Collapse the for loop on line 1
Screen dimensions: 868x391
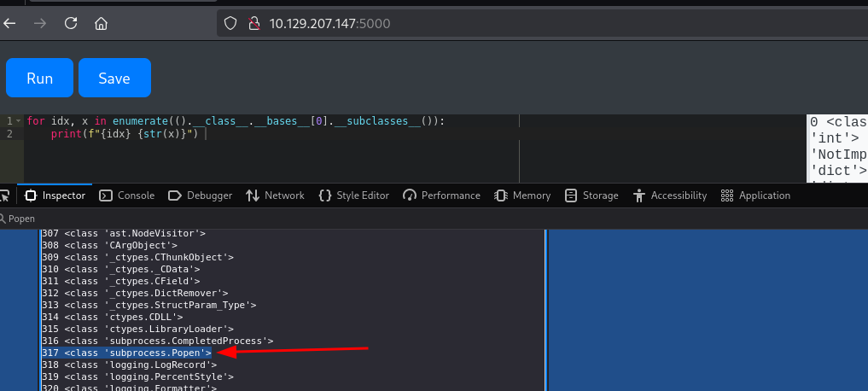point(19,122)
